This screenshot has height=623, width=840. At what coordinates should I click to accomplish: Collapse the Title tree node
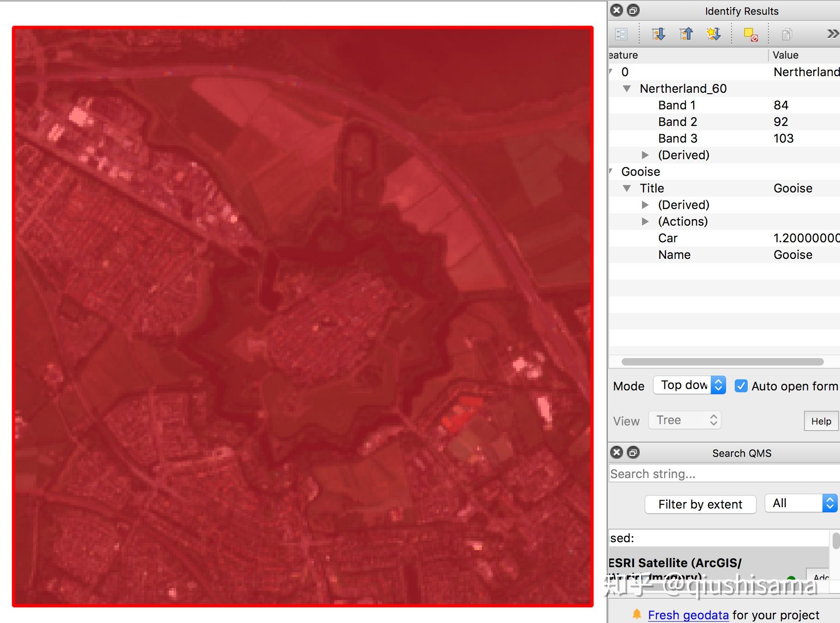pos(627,188)
